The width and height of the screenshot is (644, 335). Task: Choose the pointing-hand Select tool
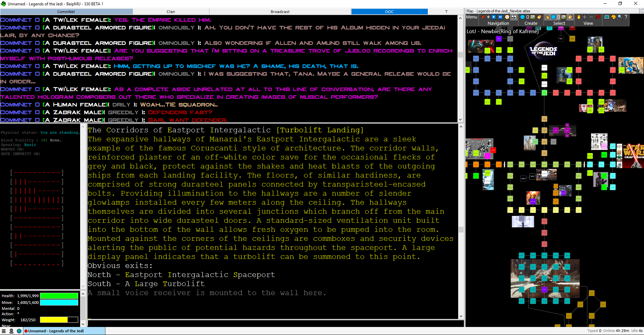click(x=547, y=17)
